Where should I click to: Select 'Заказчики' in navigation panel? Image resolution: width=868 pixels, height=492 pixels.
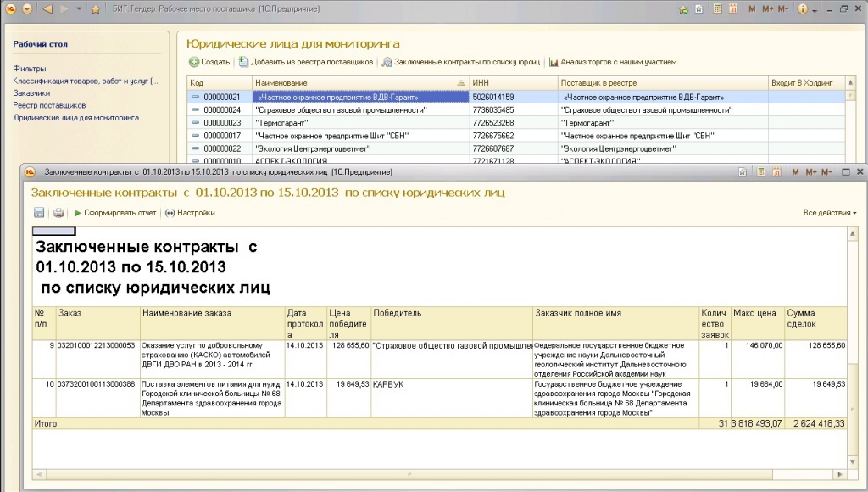tap(31, 93)
